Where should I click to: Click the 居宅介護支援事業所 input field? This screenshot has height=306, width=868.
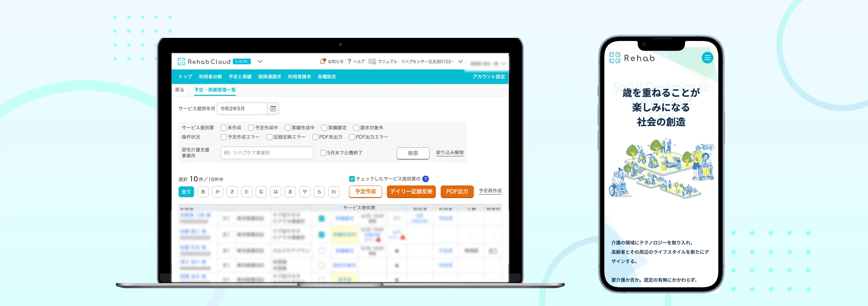[x=267, y=153]
